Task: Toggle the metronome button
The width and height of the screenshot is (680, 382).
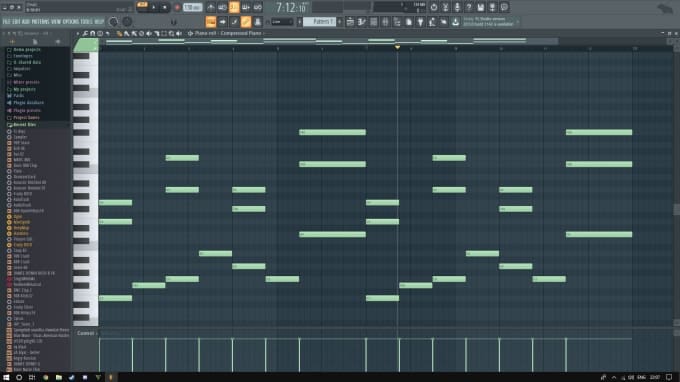Action: (x=211, y=7)
